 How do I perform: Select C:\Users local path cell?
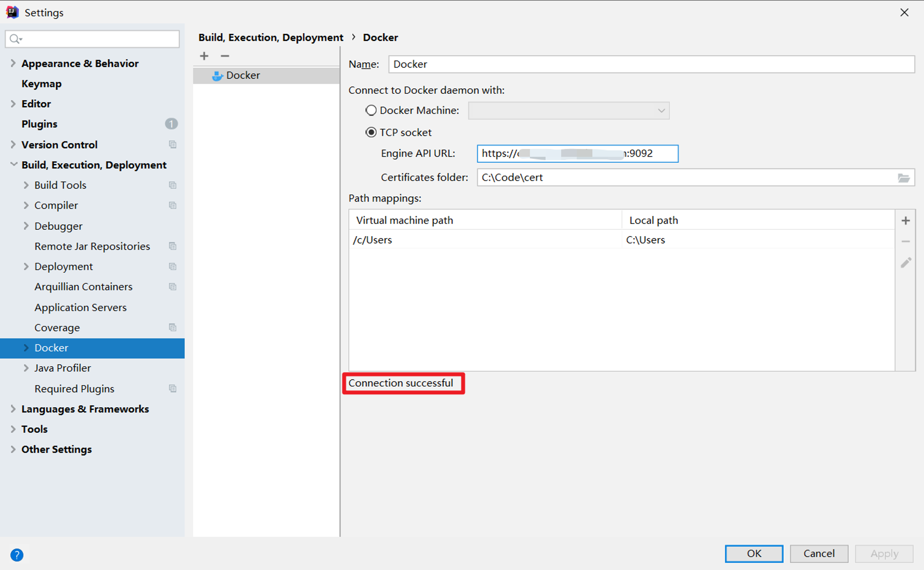coord(758,240)
